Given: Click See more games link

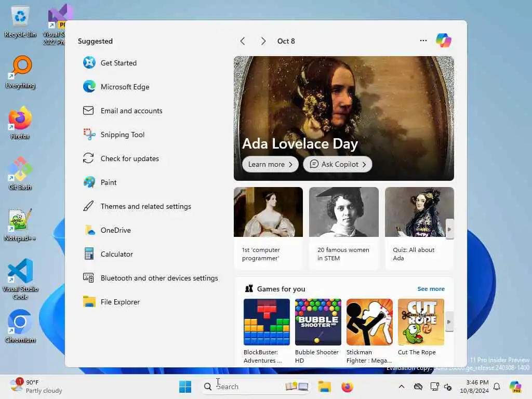Looking at the screenshot, I should point(431,289).
